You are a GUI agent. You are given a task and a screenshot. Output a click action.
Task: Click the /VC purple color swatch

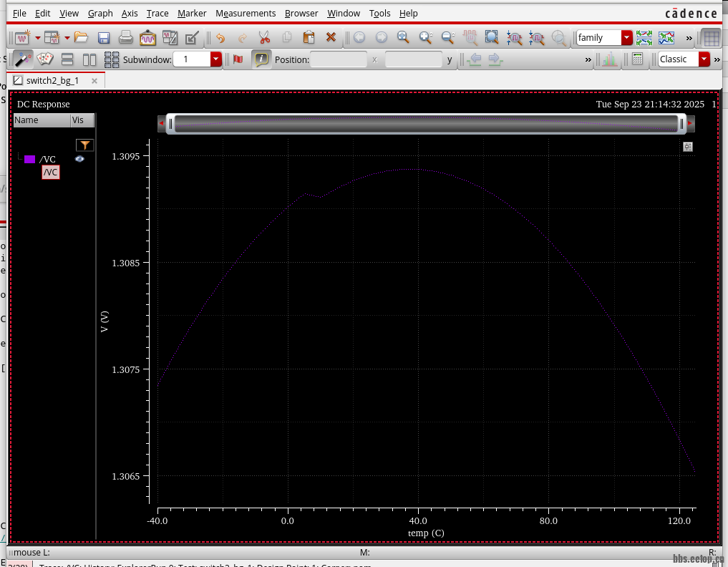point(30,159)
